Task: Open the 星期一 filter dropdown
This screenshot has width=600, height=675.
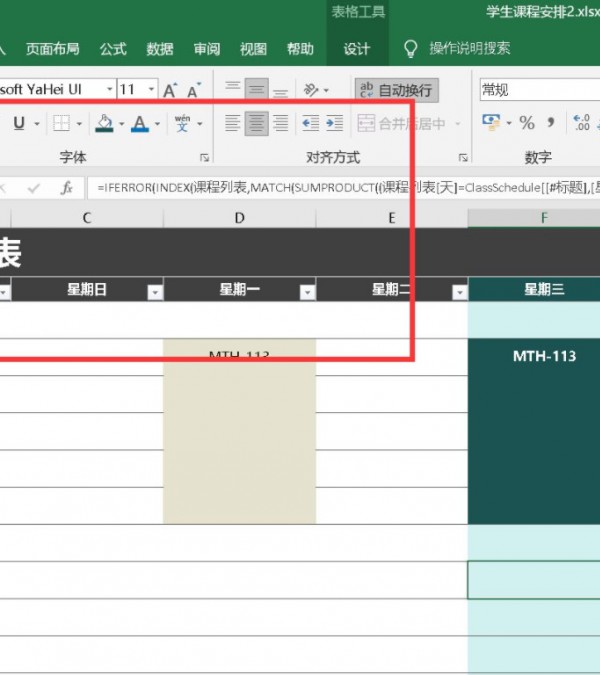Action: [x=307, y=292]
